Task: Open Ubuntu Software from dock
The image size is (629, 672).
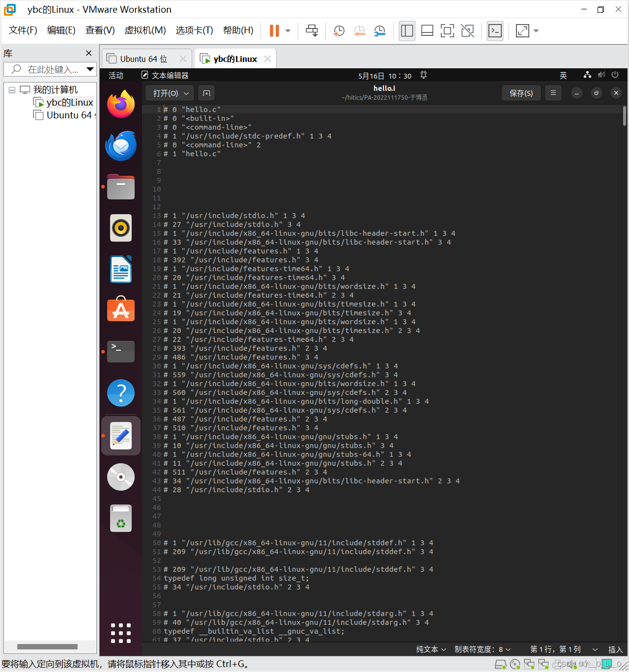Action: [121, 309]
